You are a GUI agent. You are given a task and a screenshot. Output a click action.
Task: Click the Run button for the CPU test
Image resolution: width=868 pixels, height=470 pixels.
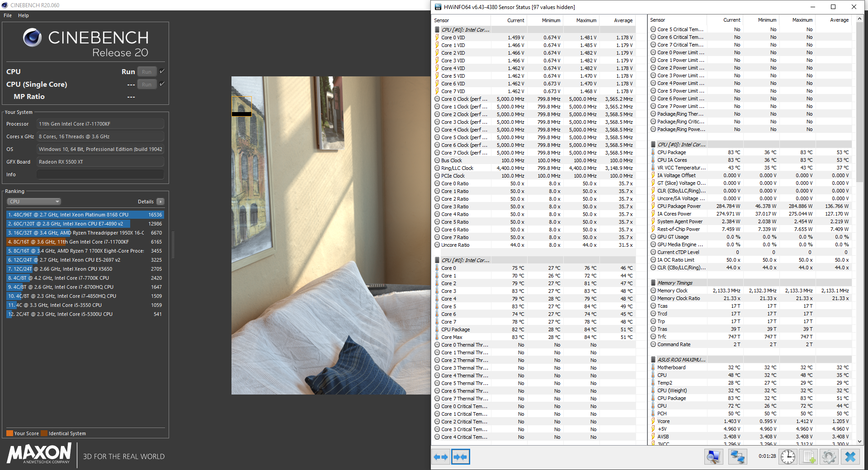[147, 72]
